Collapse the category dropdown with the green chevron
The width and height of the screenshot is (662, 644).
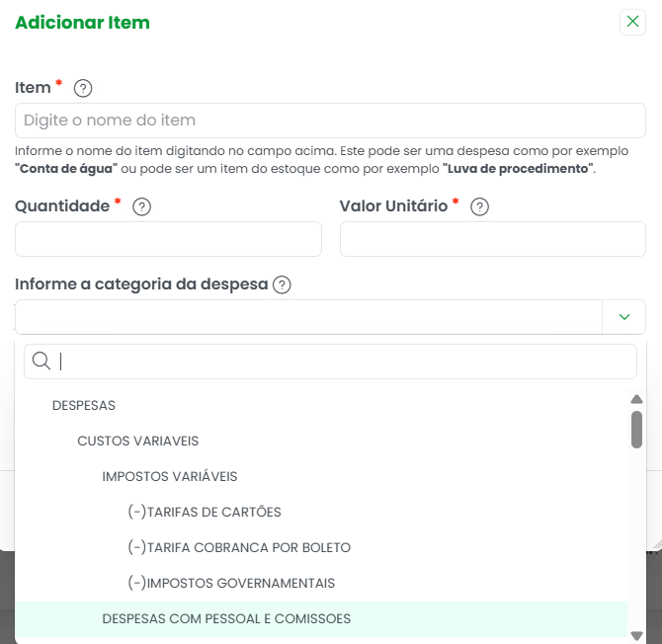[x=624, y=317]
